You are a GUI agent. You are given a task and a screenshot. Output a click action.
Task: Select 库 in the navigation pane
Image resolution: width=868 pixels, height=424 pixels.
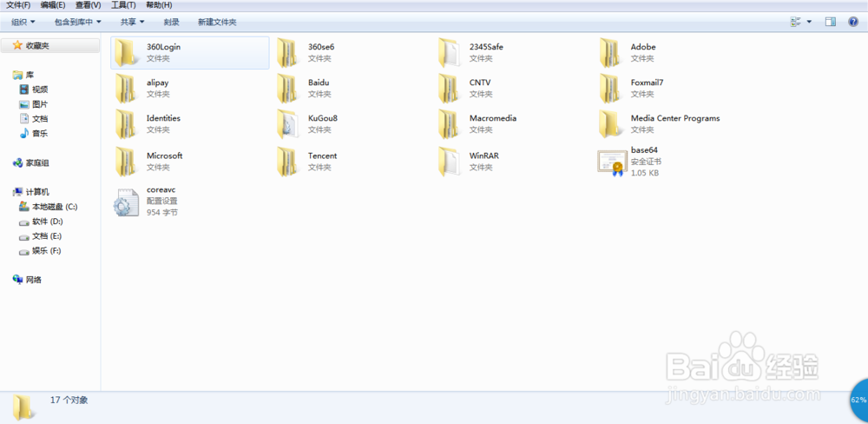[30, 75]
